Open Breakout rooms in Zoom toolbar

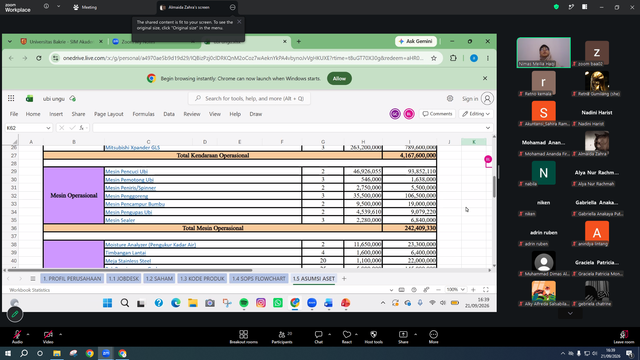[243, 337]
